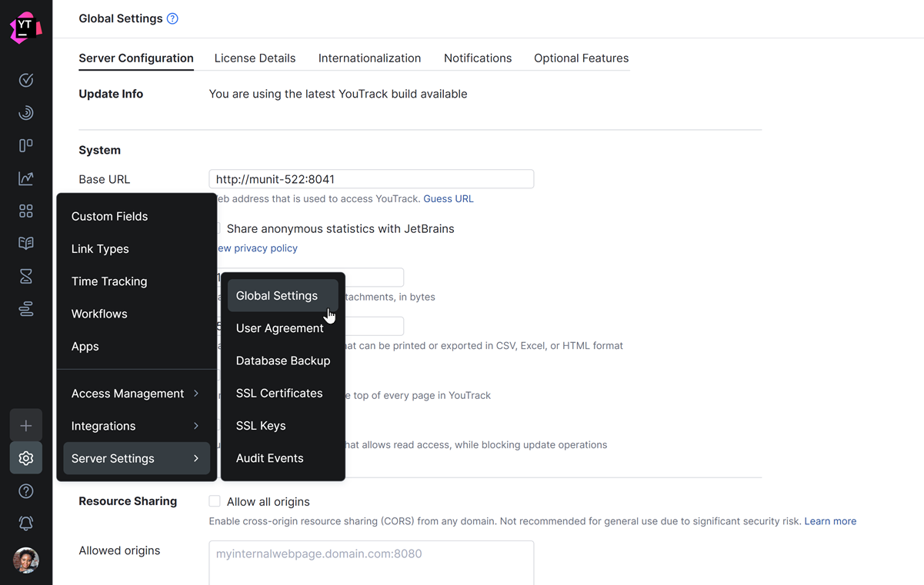924x585 pixels.
Task: Open Agile Boards icon in sidebar
Action: pos(26,145)
